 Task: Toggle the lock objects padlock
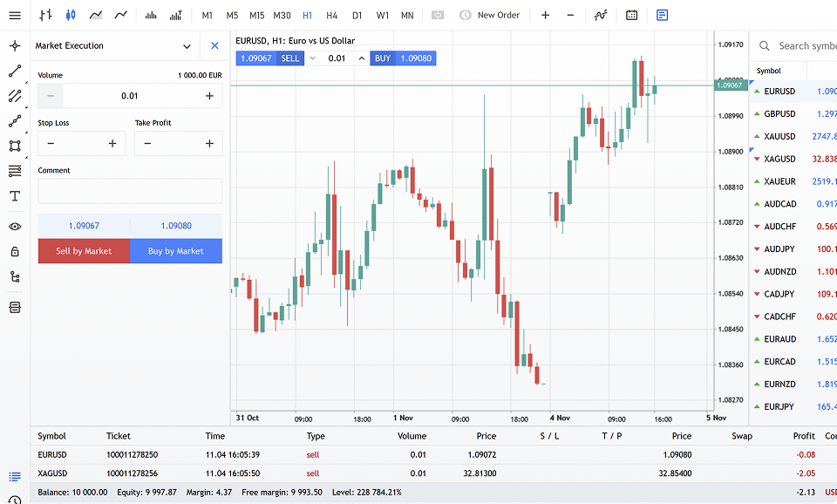pyautogui.click(x=15, y=251)
